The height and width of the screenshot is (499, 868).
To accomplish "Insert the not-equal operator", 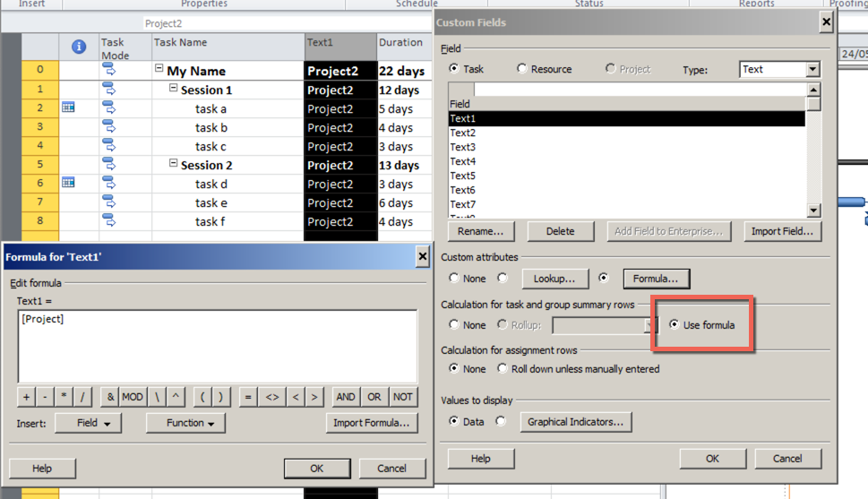I will pos(271,397).
